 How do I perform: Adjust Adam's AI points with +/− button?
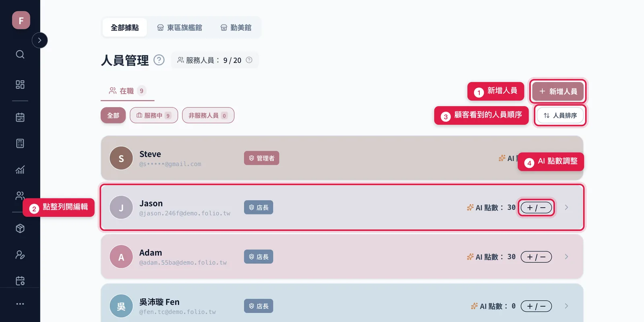point(536,257)
